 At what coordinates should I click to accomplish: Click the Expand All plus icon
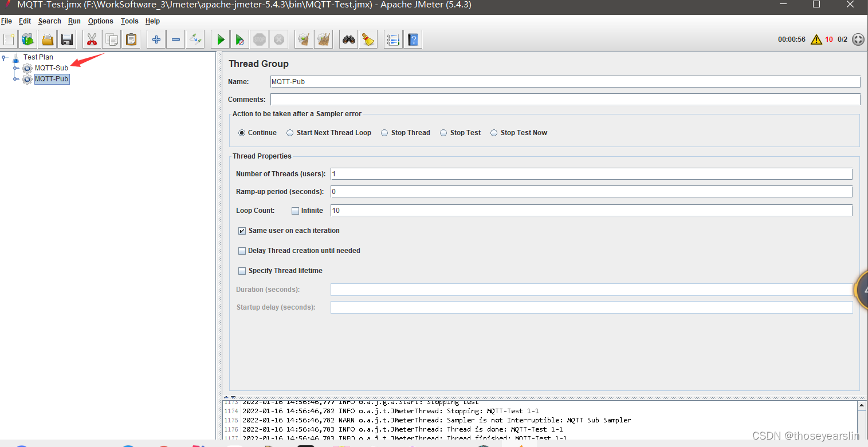pos(156,39)
